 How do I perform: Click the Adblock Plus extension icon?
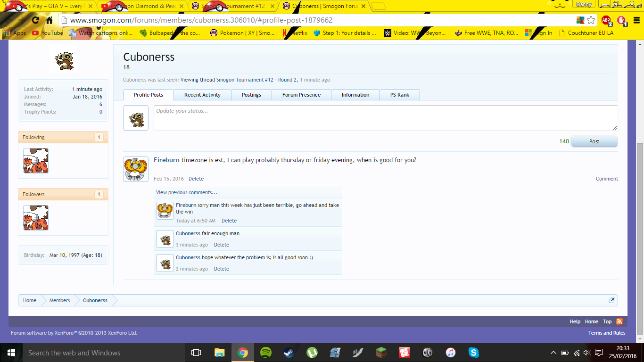[x=606, y=20]
